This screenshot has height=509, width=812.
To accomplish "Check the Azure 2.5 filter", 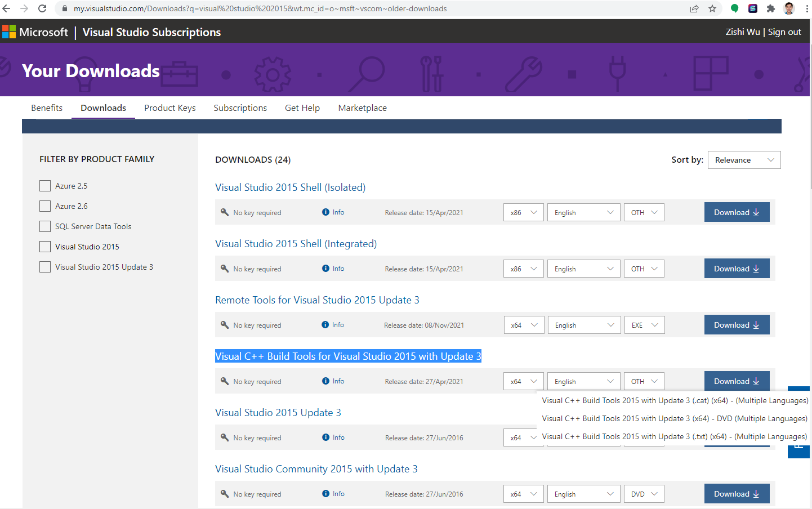I will click(45, 186).
